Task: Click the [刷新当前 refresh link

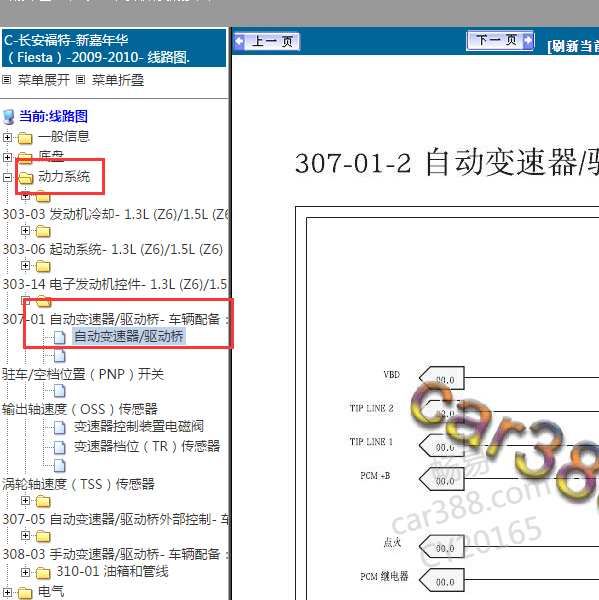Action: 573,46
